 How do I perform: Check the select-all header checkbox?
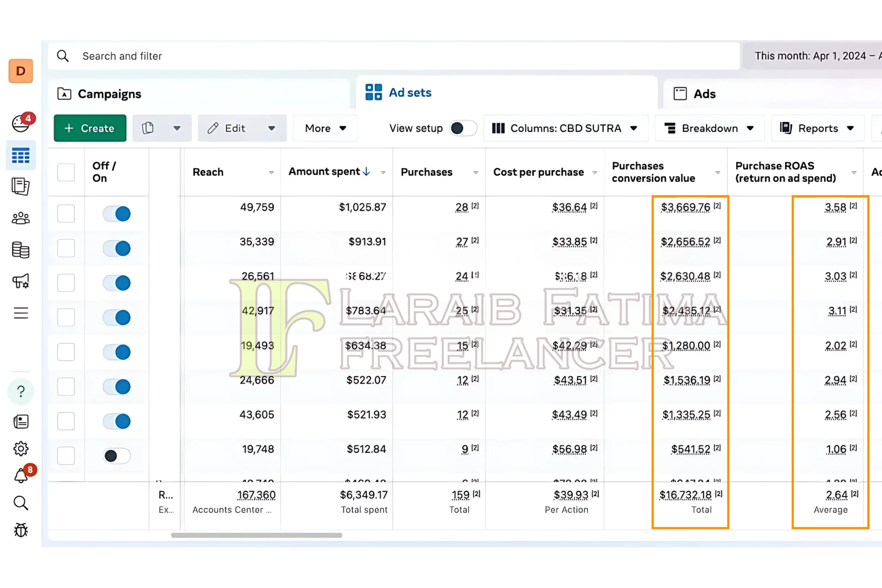(66, 172)
